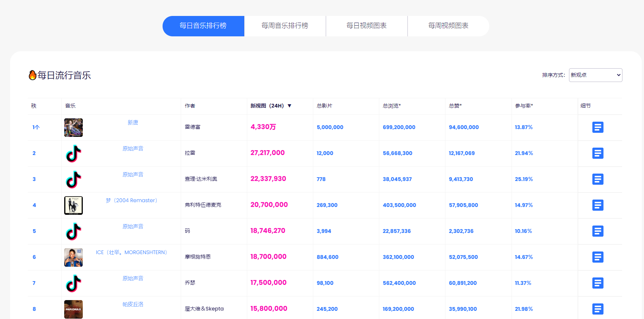Viewport: 644px width, 319px height.
Task: Open ICE (壮举。MORGENSHTERN) song link
Action: coord(131,252)
